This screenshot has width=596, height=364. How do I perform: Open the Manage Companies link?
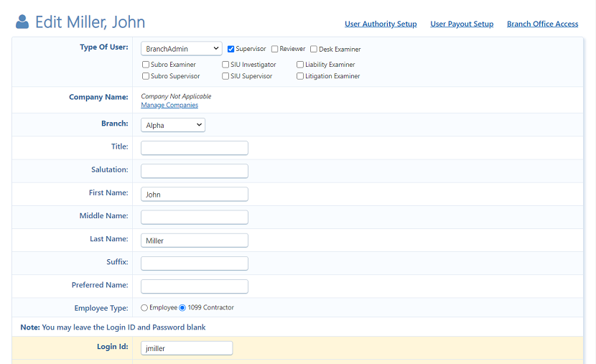(x=169, y=105)
